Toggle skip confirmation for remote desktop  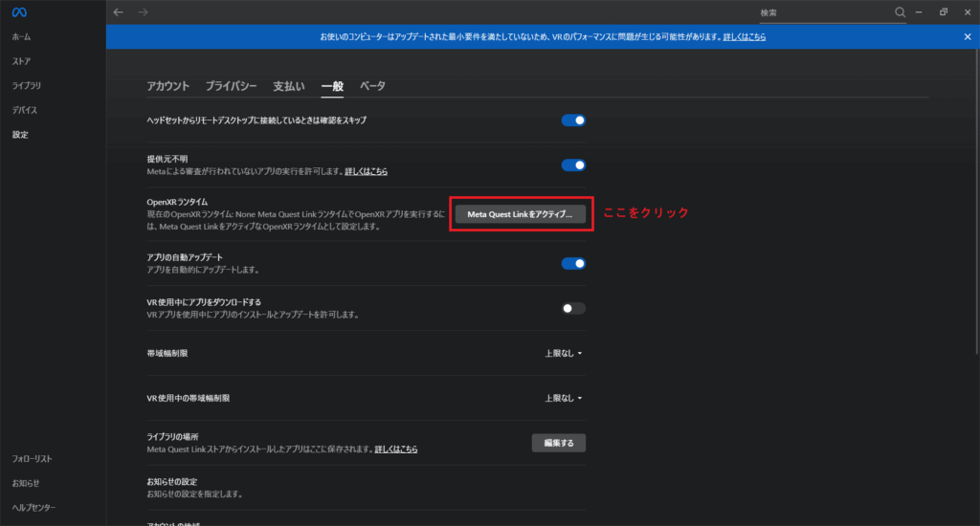[573, 121]
